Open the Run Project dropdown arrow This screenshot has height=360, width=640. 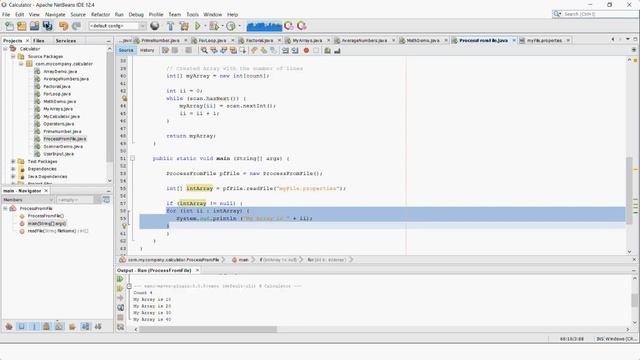[205, 26]
